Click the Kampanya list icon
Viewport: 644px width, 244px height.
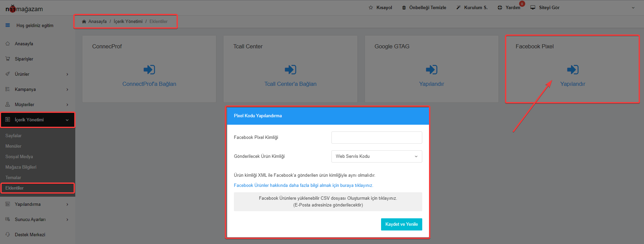8,89
